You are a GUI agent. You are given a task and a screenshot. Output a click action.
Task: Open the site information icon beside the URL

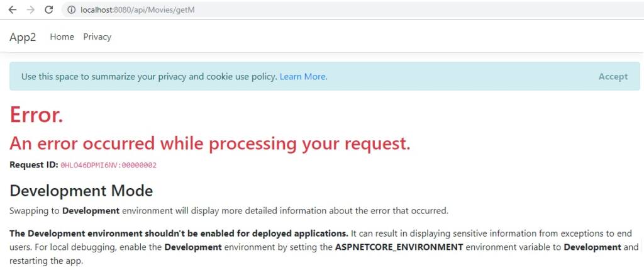point(72,10)
